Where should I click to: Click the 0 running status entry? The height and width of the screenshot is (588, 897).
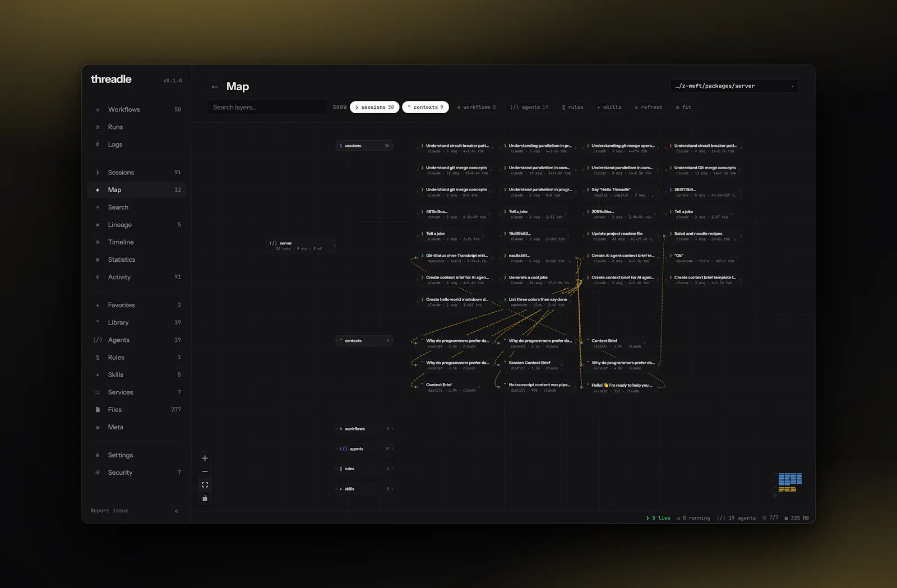click(693, 518)
